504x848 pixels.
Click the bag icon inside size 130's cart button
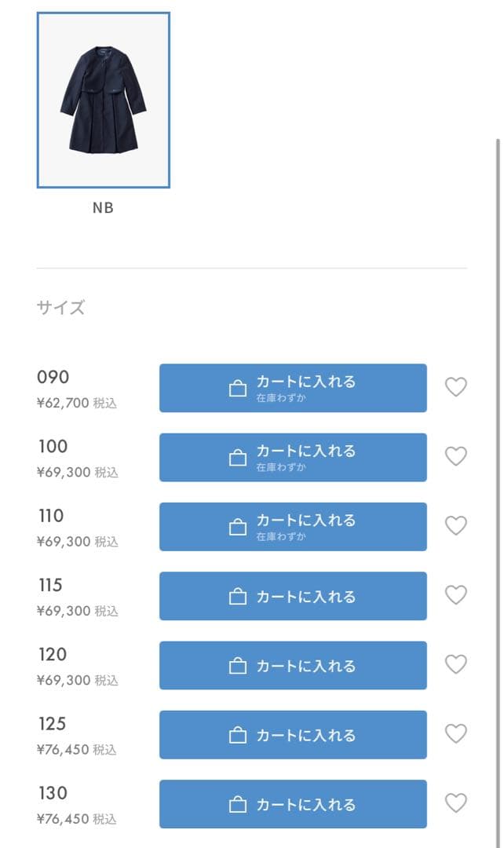point(237,803)
